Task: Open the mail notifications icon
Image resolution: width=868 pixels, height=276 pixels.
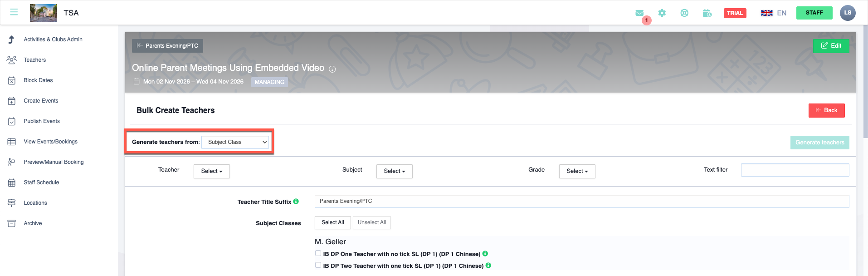Action: click(639, 13)
